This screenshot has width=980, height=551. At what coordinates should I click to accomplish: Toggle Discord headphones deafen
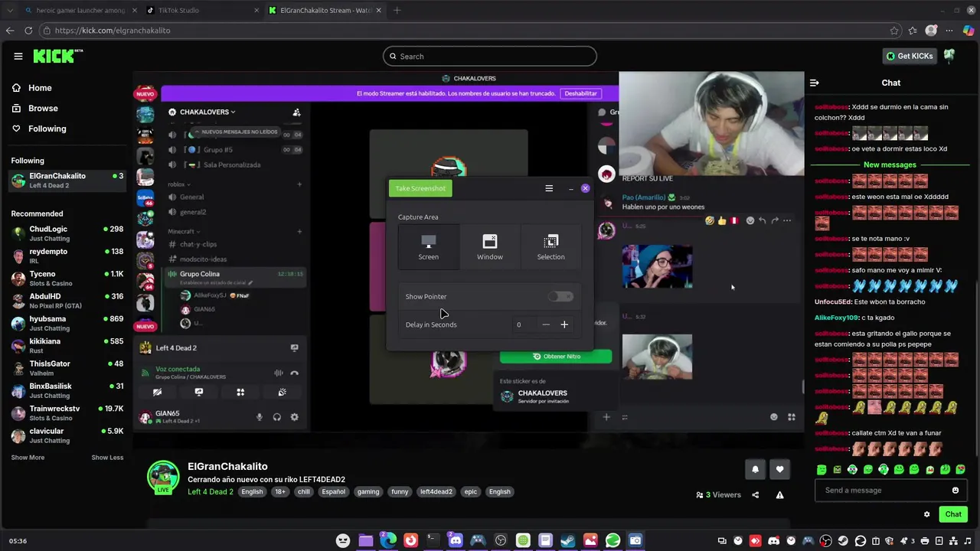coord(276,417)
